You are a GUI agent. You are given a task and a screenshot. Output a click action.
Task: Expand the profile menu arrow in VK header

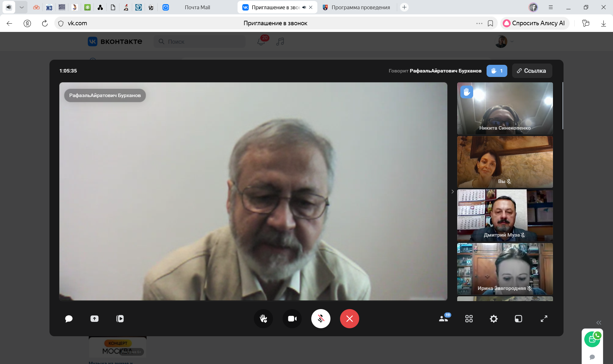[512, 42]
